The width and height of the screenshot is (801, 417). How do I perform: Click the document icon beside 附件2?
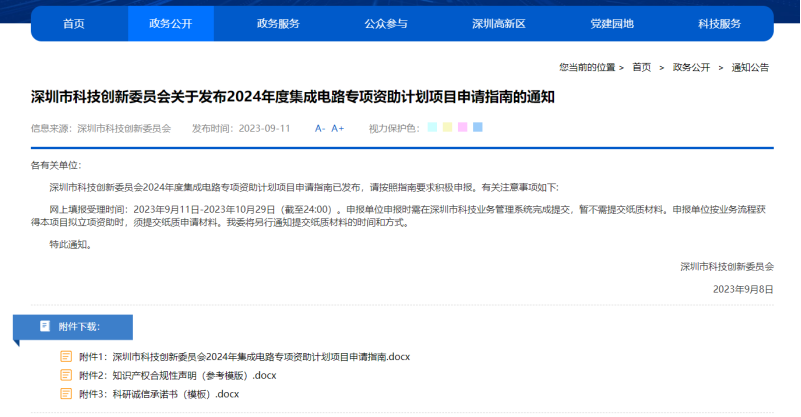66,376
